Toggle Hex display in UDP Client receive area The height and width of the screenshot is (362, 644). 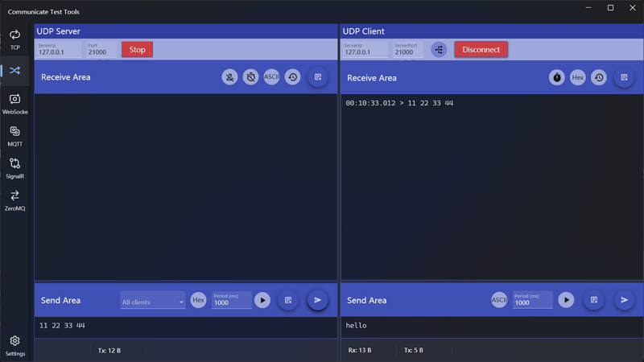[x=577, y=77]
